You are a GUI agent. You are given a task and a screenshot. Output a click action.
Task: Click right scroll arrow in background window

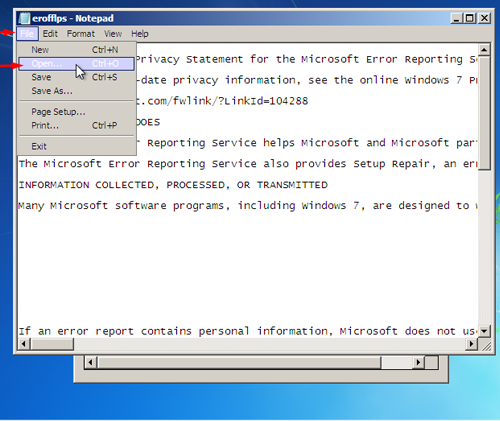(x=418, y=362)
